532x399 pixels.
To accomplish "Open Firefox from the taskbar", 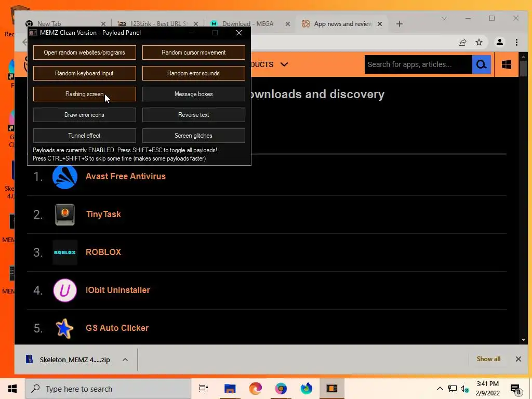I will (307, 389).
